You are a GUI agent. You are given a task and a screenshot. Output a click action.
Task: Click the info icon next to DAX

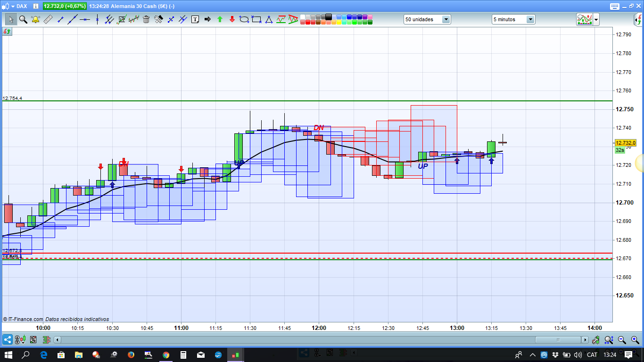tap(36, 6)
